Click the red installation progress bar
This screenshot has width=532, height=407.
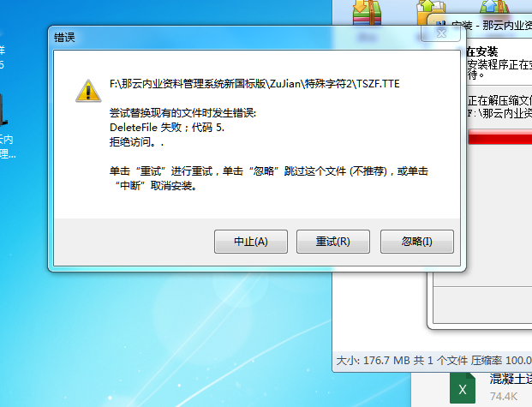(x=499, y=137)
